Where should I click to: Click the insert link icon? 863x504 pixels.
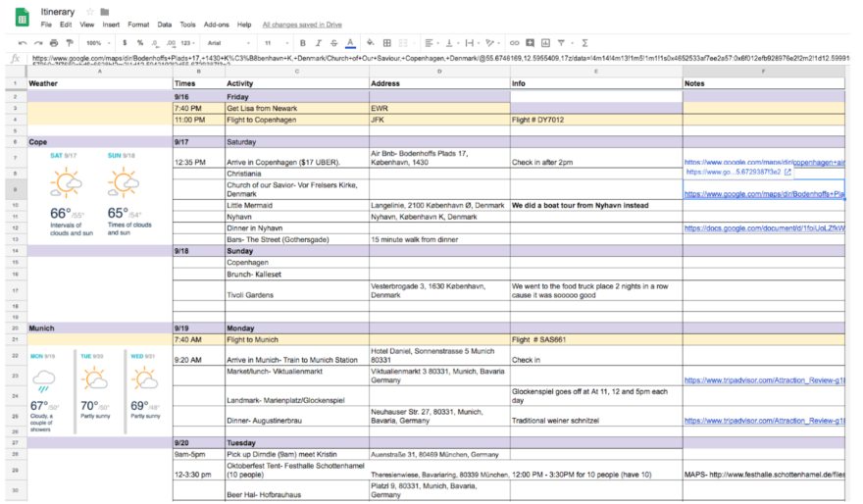click(x=514, y=43)
